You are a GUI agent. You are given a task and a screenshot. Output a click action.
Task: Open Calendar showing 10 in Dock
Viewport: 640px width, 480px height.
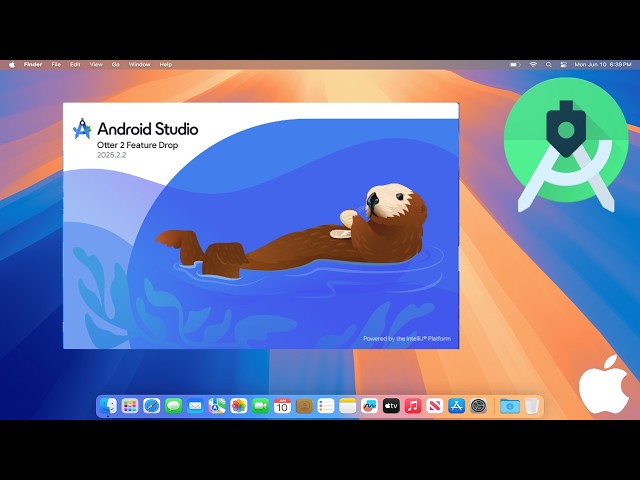pos(282,406)
